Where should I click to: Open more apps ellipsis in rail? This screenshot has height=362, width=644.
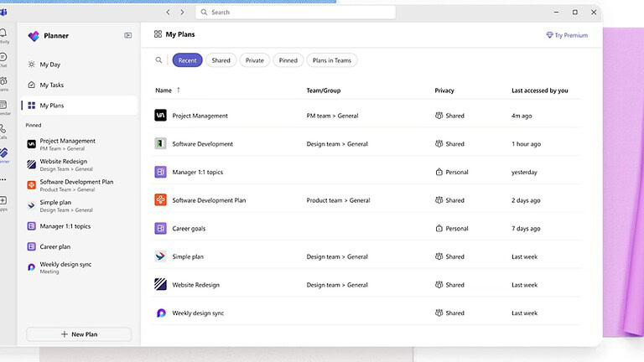pyautogui.click(x=3, y=179)
